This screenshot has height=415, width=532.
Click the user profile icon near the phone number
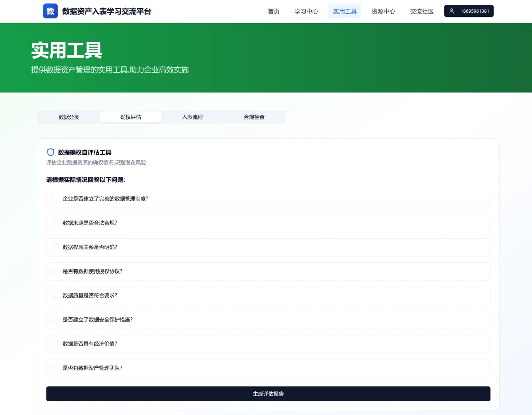coord(451,11)
